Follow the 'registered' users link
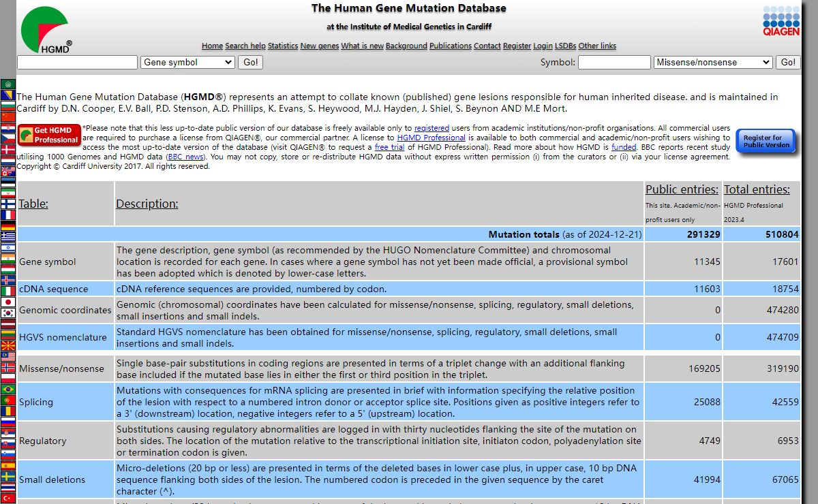The image size is (818, 504). pyautogui.click(x=431, y=128)
